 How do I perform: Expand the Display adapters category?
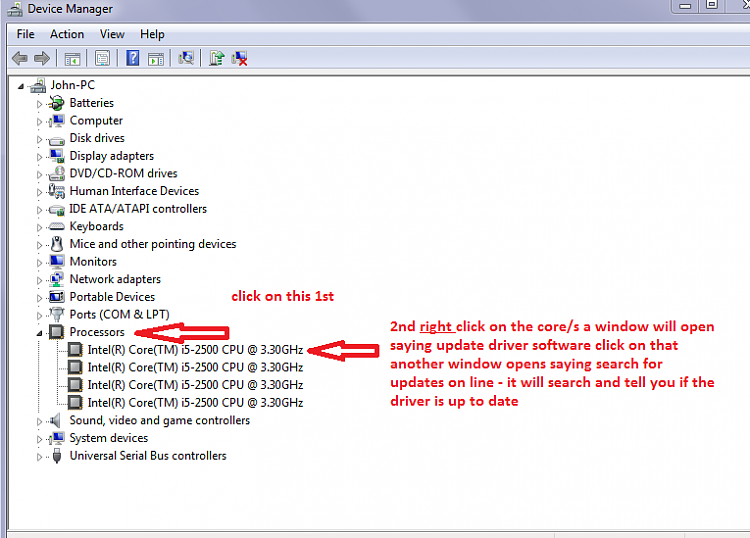[39, 157]
